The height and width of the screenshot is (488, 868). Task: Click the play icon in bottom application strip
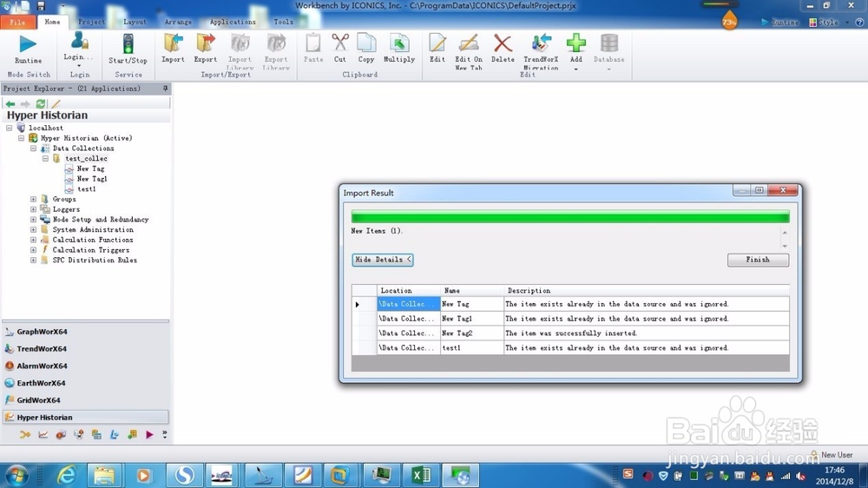[x=149, y=435]
